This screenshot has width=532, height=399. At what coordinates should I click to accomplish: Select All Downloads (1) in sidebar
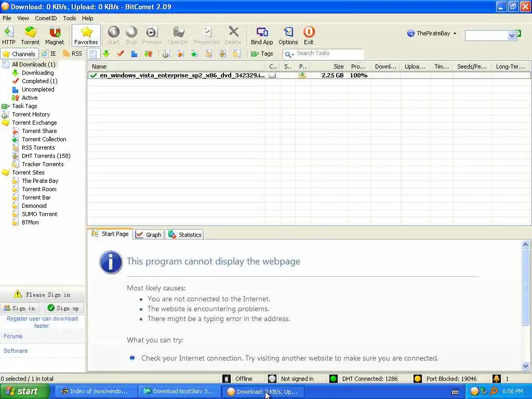pyautogui.click(x=34, y=64)
